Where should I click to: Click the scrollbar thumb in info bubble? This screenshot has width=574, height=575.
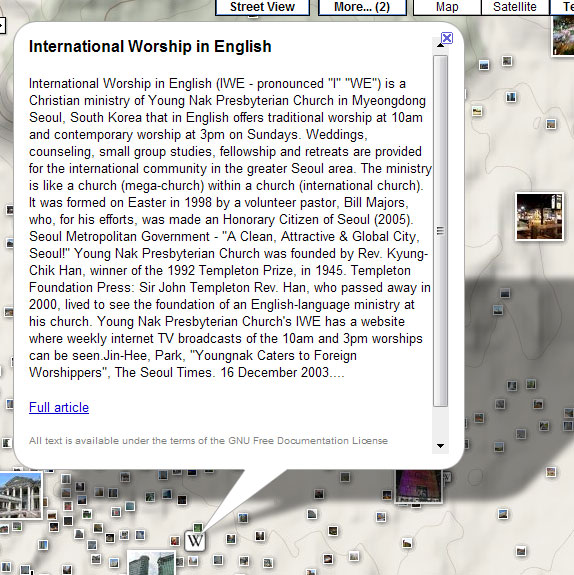pyautogui.click(x=440, y=231)
